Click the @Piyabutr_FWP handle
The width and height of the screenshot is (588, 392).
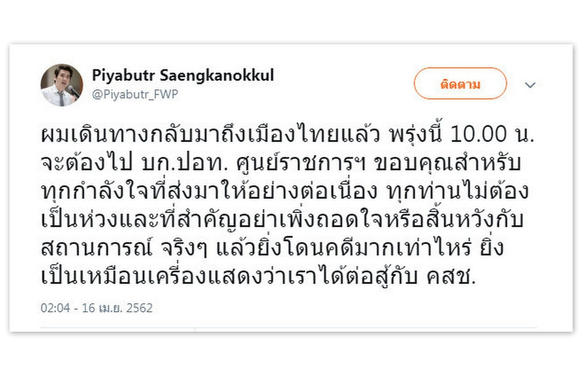135,94
